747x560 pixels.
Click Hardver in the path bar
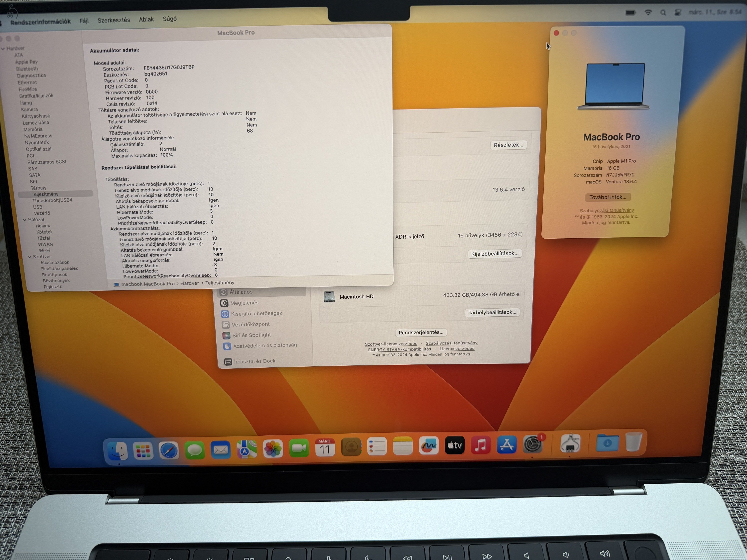coord(189,283)
